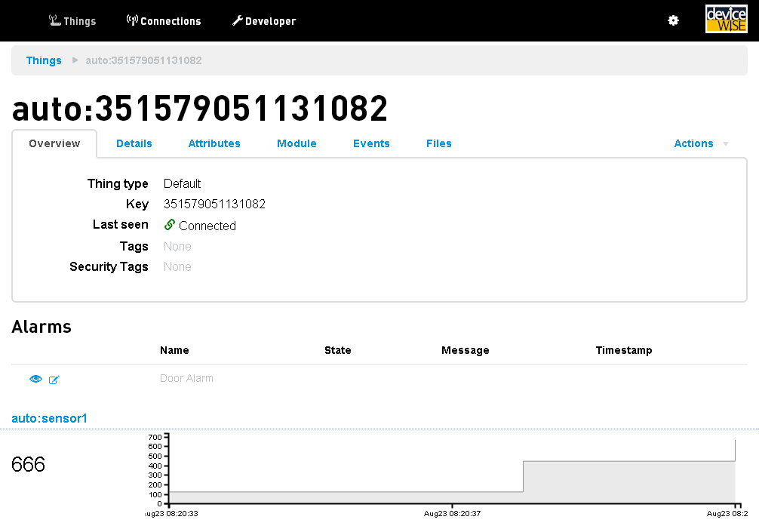Edit the Door Alarm pencil icon
The height and width of the screenshot is (532, 759).
[54, 380]
